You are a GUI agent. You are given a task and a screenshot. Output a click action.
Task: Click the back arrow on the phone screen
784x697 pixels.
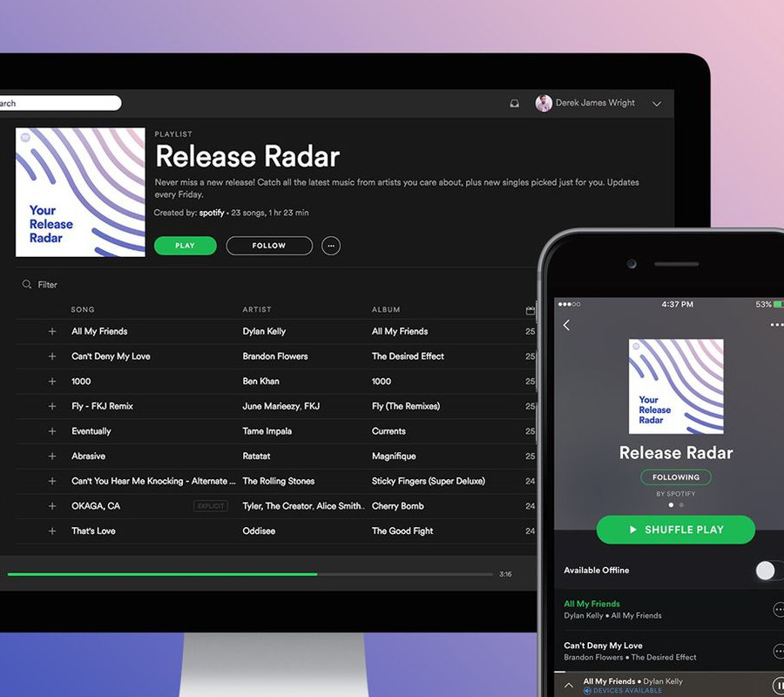point(567,324)
